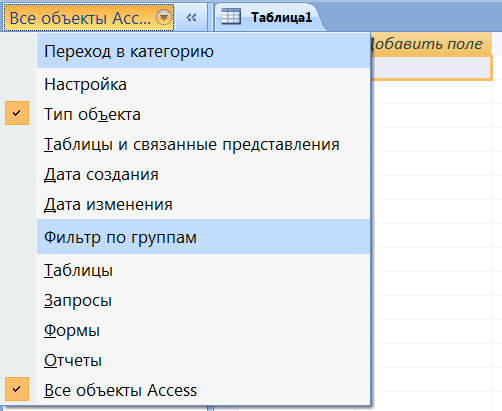Screen dimensions: 502x411
Task: Click the Добавить поле column header
Action: point(431,44)
